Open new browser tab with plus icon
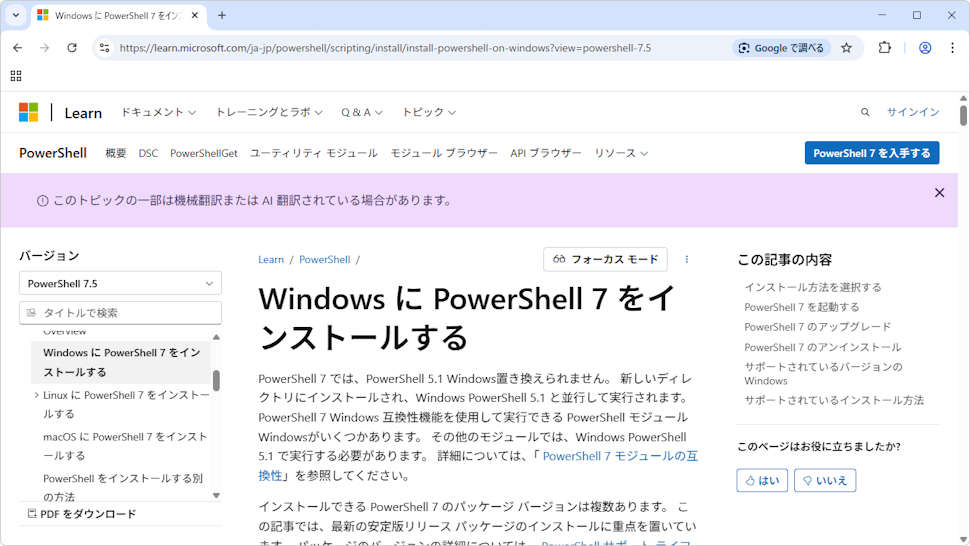 (x=222, y=15)
